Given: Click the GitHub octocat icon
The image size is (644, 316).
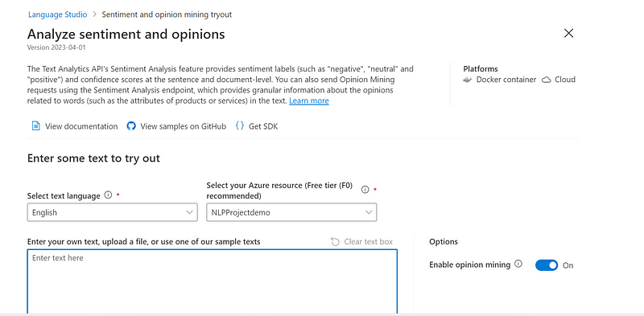Looking at the screenshot, I should [x=131, y=126].
